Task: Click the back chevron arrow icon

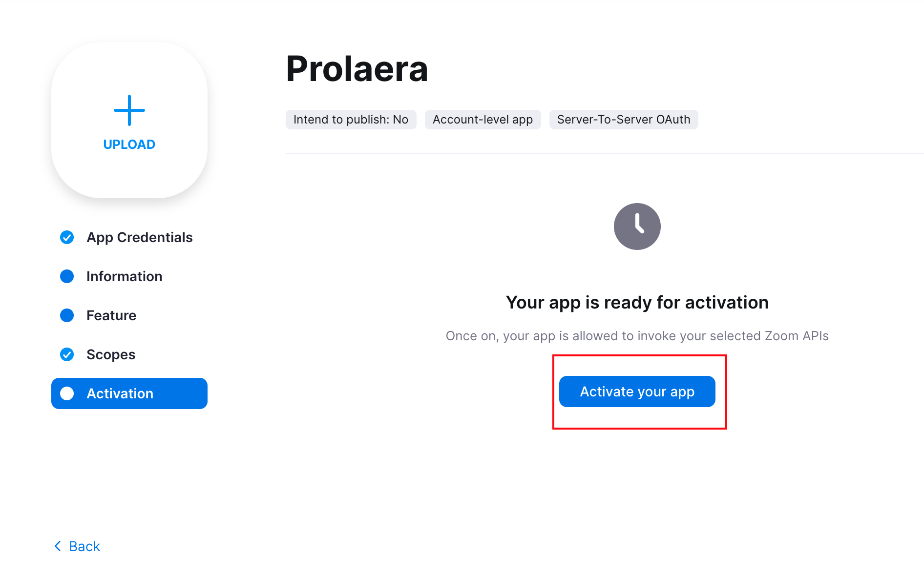Action: tap(57, 546)
